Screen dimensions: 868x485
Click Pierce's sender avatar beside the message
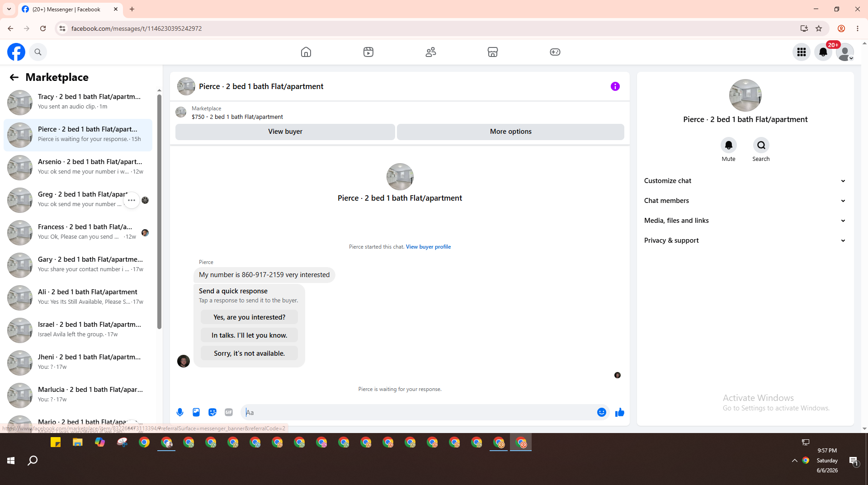(x=184, y=361)
